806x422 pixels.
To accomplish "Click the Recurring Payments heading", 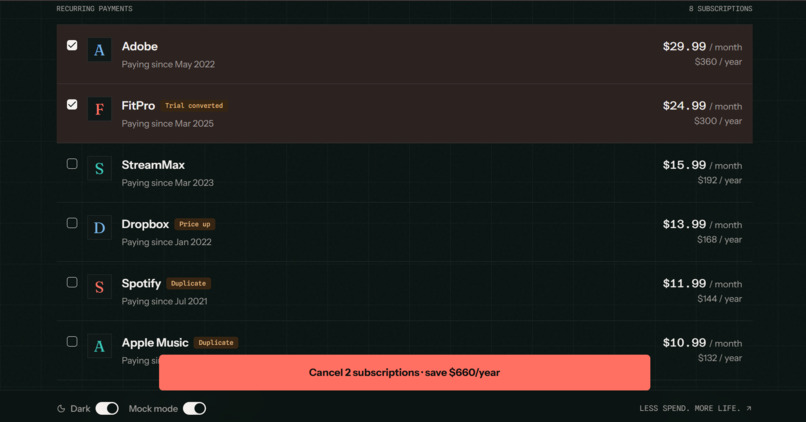I will (x=95, y=9).
